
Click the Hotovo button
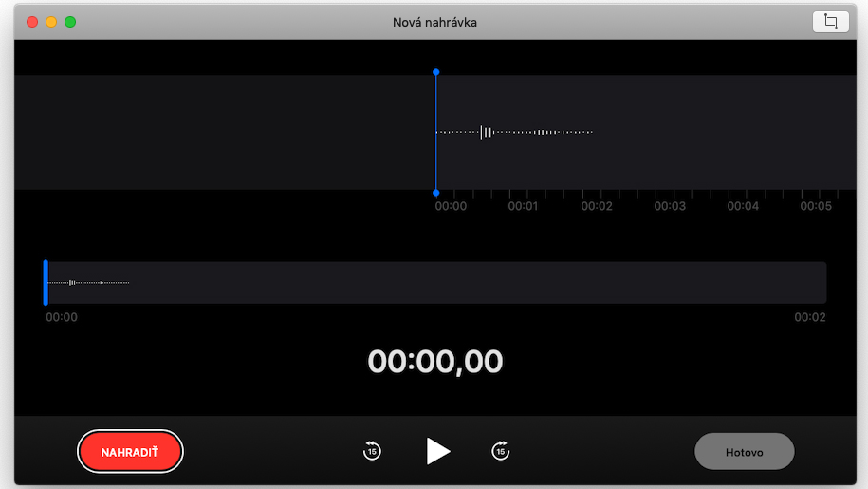click(744, 452)
